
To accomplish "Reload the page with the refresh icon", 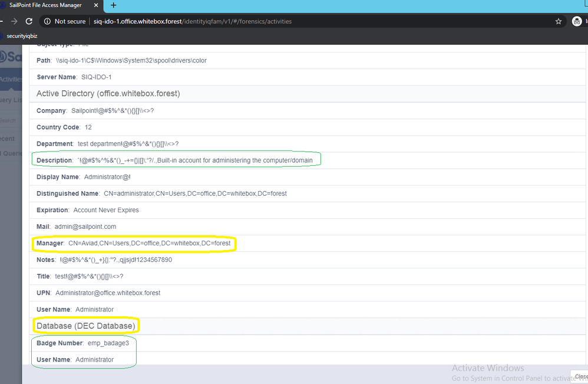I will click(x=29, y=21).
